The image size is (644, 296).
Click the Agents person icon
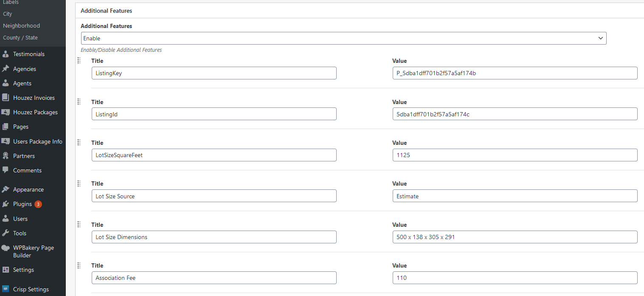click(6, 83)
